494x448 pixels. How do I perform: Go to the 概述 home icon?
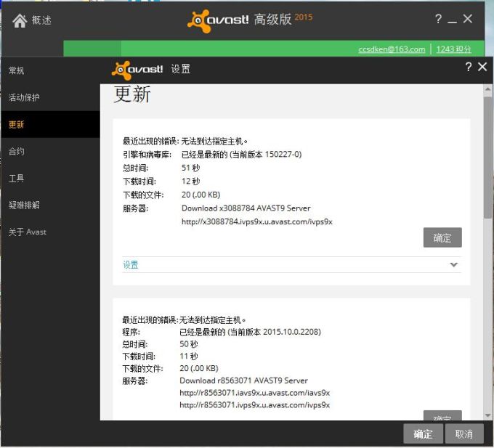click(x=20, y=20)
